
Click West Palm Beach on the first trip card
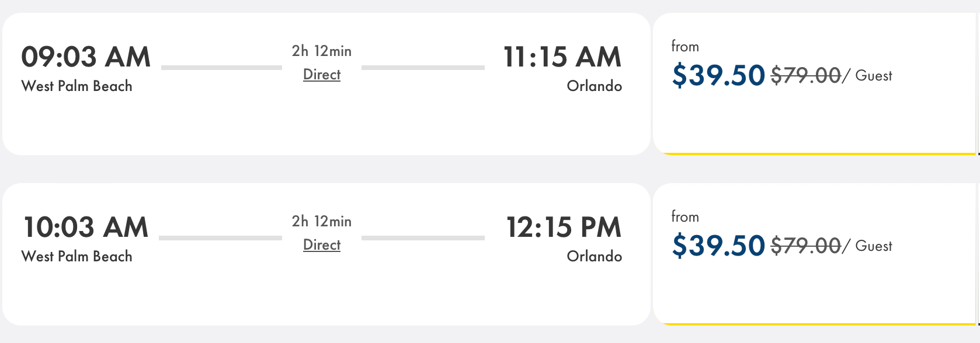pos(77,86)
